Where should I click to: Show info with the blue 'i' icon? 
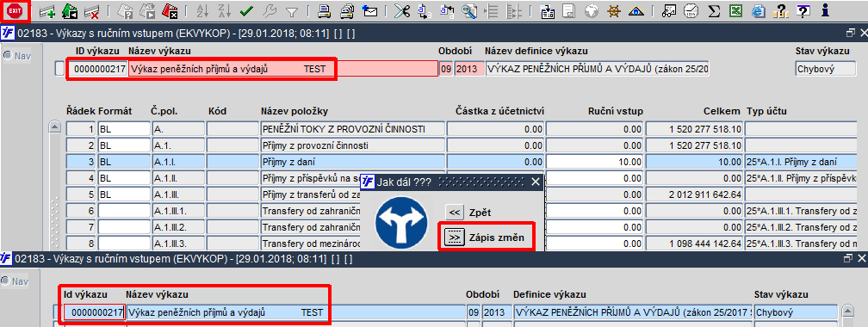click(x=825, y=10)
